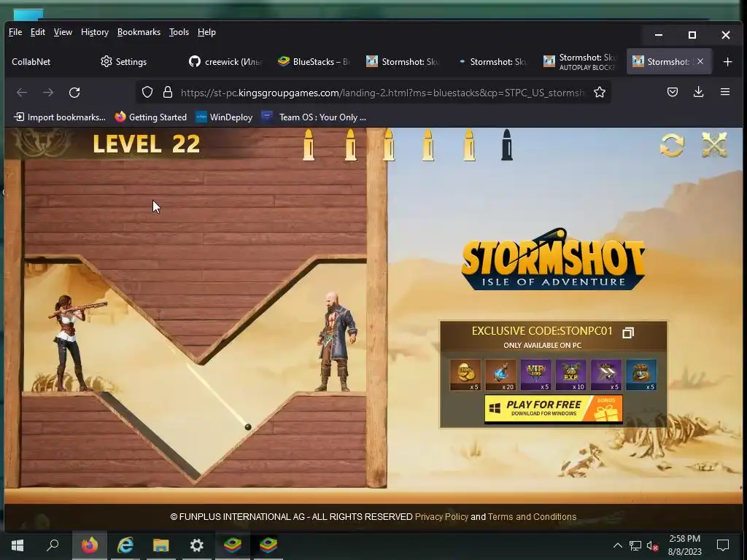747x560 pixels.
Task: Click the game restart level arrows icon
Action: click(x=672, y=145)
